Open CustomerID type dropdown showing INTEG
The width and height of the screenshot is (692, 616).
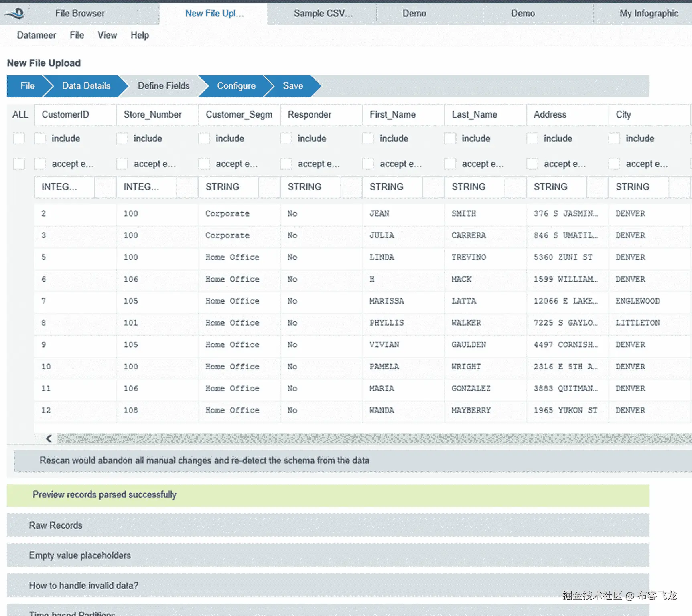coord(75,187)
